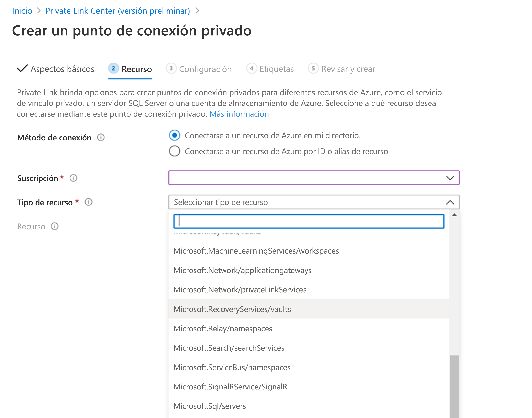
Task: Open the Etiquetas tab
Action: click(270, 69)
